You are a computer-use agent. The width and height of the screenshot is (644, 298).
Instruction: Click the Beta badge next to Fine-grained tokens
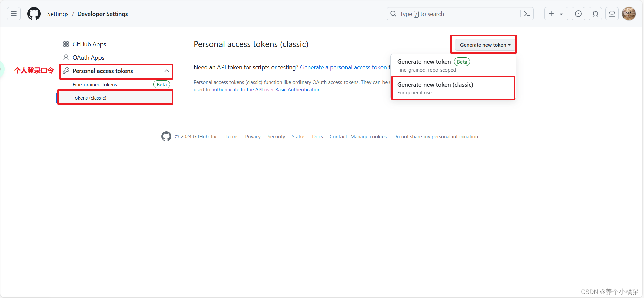tap(162, 84)
